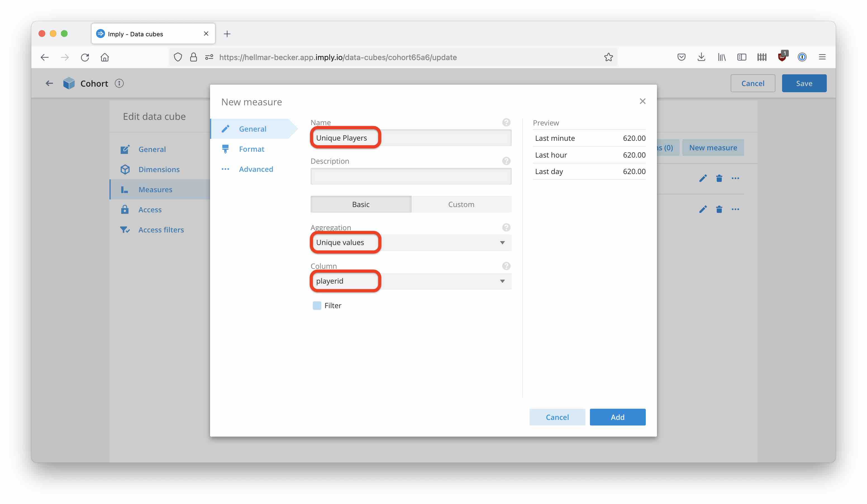Select the Basic measure mode
The height and width of the screenshot is (504, 867).
(x=361, y=204)
